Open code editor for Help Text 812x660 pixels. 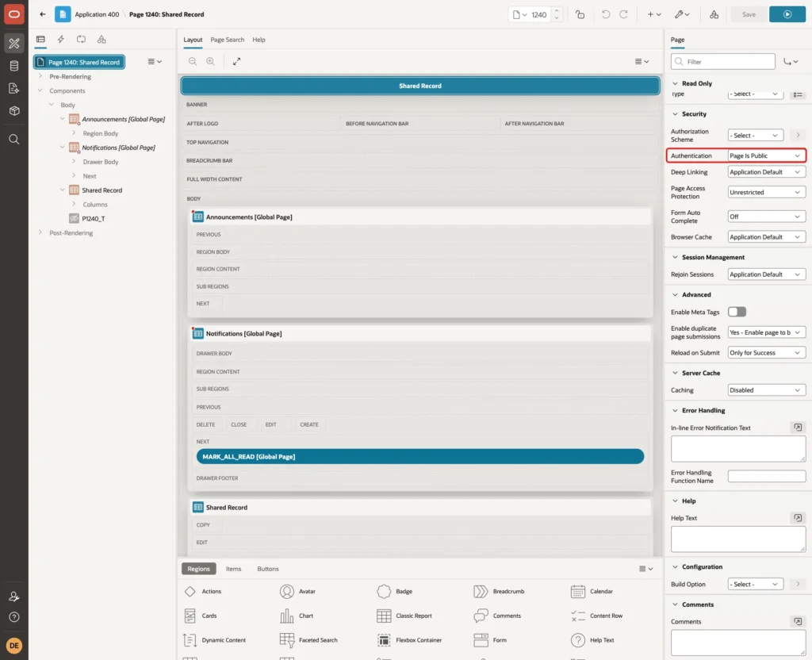click(x=798, y=517)
